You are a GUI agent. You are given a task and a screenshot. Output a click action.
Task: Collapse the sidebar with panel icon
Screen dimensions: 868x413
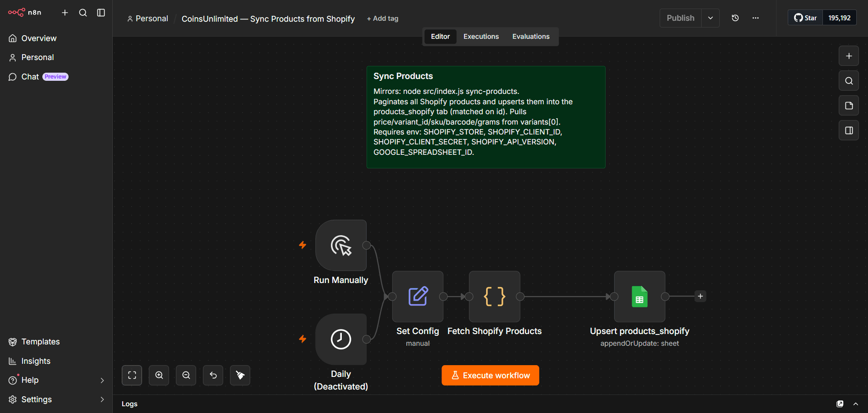click(101, 13)
